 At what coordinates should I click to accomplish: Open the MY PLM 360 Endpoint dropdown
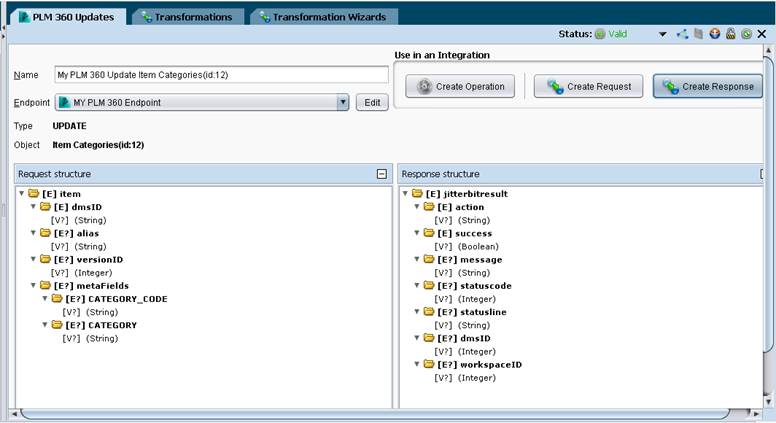[201, 102]
